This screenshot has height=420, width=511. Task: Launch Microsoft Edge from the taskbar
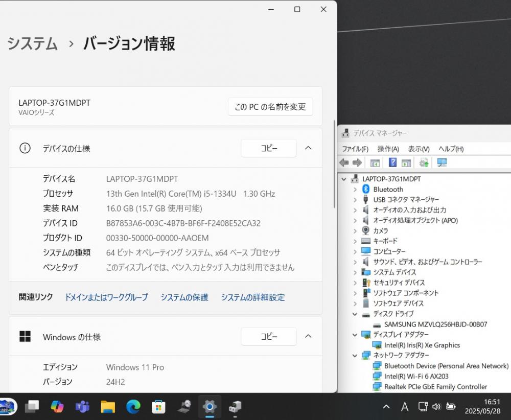(133, 406)
